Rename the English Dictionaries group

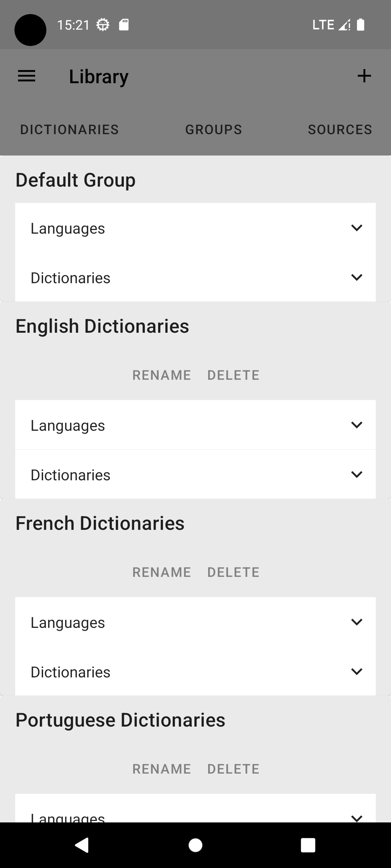pyautogui.click(x=161, y=375)
